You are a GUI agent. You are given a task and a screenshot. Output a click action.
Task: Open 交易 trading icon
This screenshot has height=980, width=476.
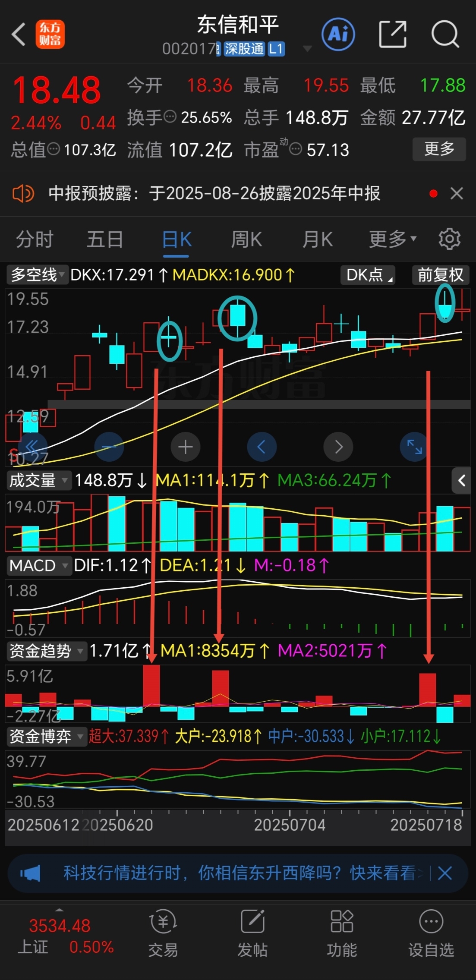click(163, 933)
